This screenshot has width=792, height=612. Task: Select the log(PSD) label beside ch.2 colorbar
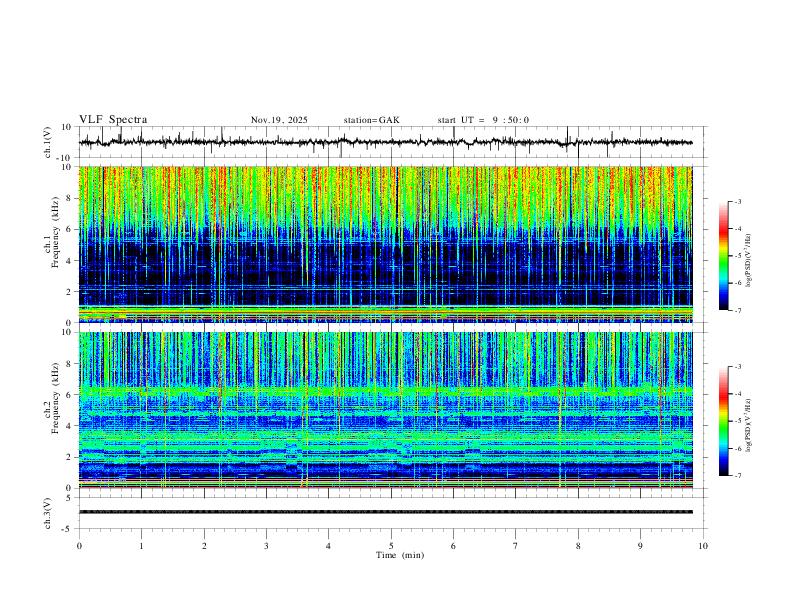click(x=749, y=425)
